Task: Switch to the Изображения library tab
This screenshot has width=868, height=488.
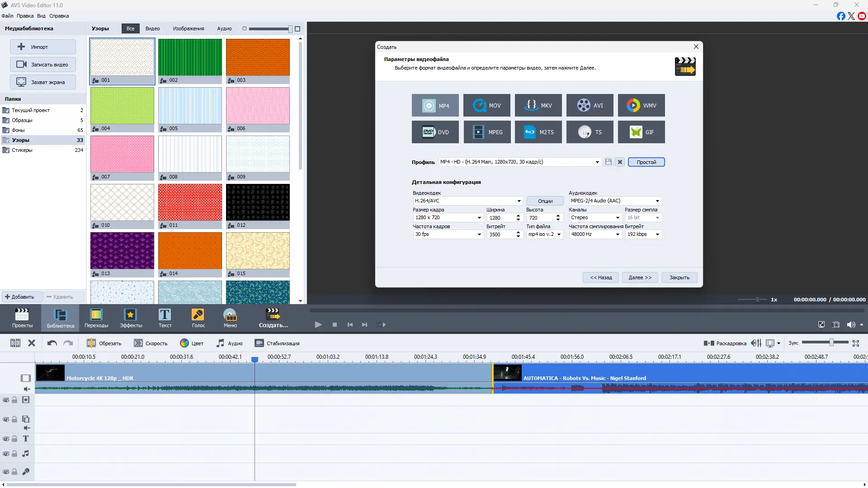Action: 188,28
